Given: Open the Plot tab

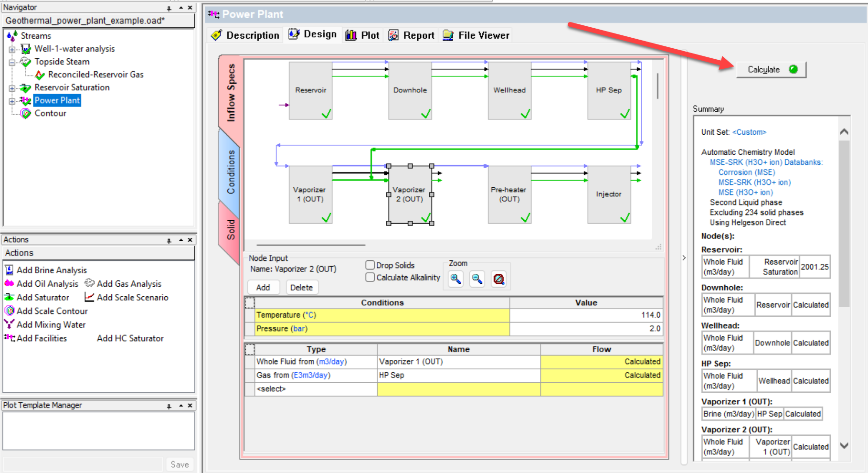Looking at the screenshot, I should click(x=362, y=35).
